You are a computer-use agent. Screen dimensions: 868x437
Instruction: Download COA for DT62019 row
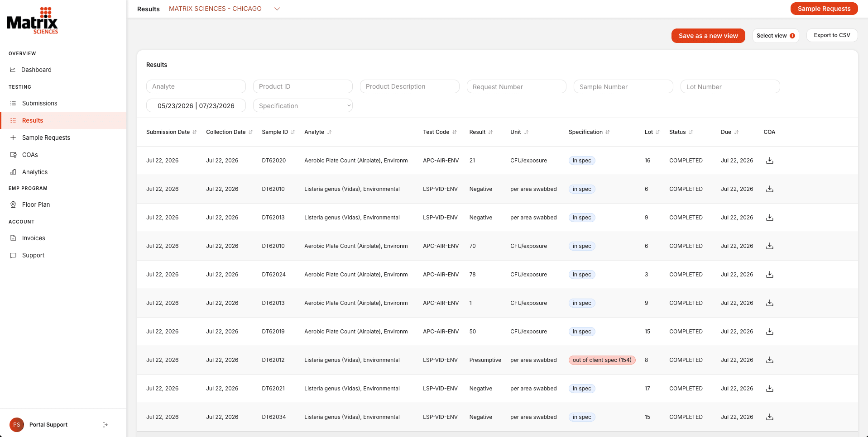click(x=770, y=332)
